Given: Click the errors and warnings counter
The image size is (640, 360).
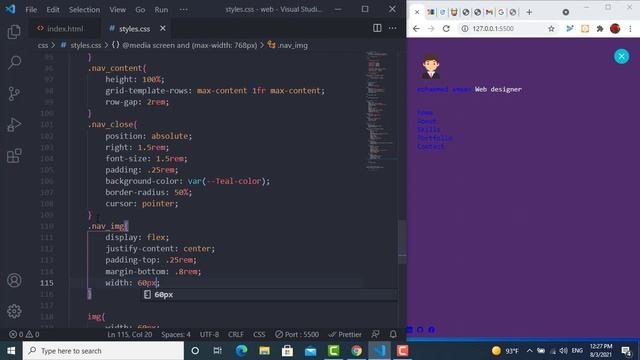Looking at the screenshot, I should (x=24, y=334).
